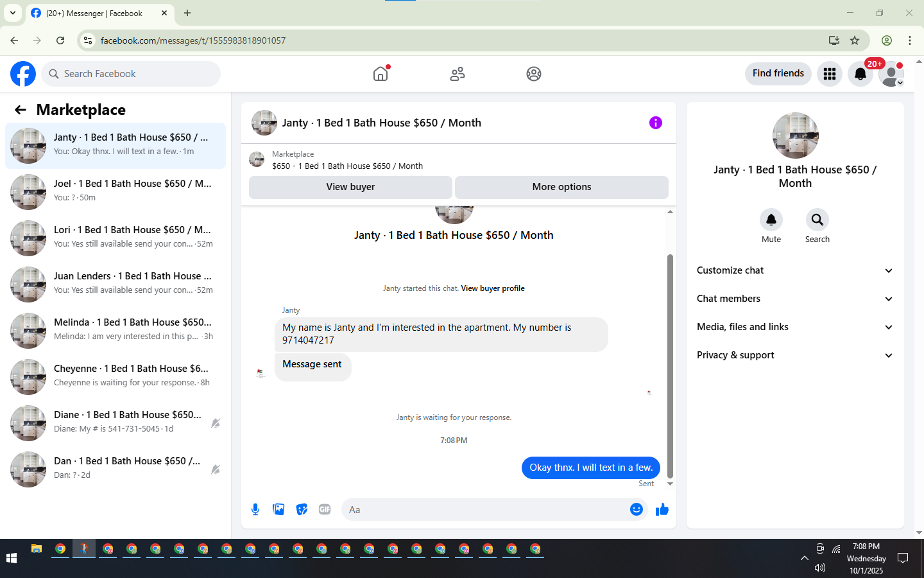The height and width of the screenshot is (578, 924).
Task: Open the apps grid menu
Action: (x=830, y=74)
